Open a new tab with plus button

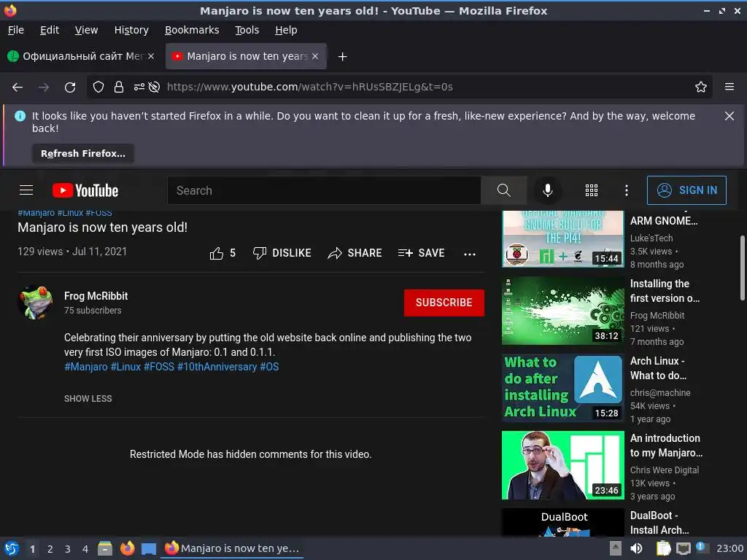pyautogui.click(x=343, y=57)
